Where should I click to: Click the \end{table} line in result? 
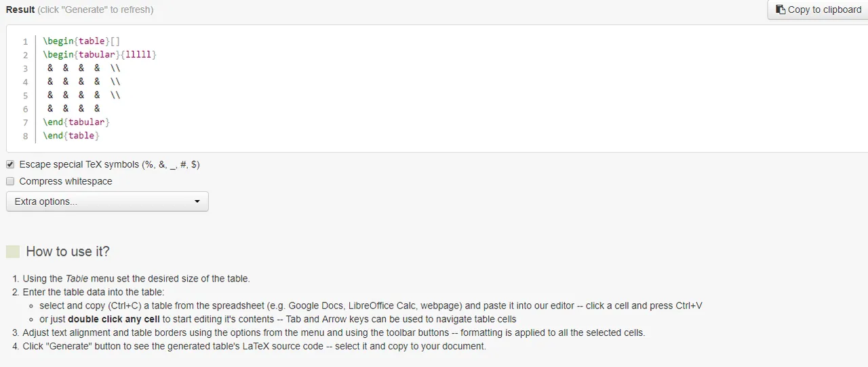(71, 136)
